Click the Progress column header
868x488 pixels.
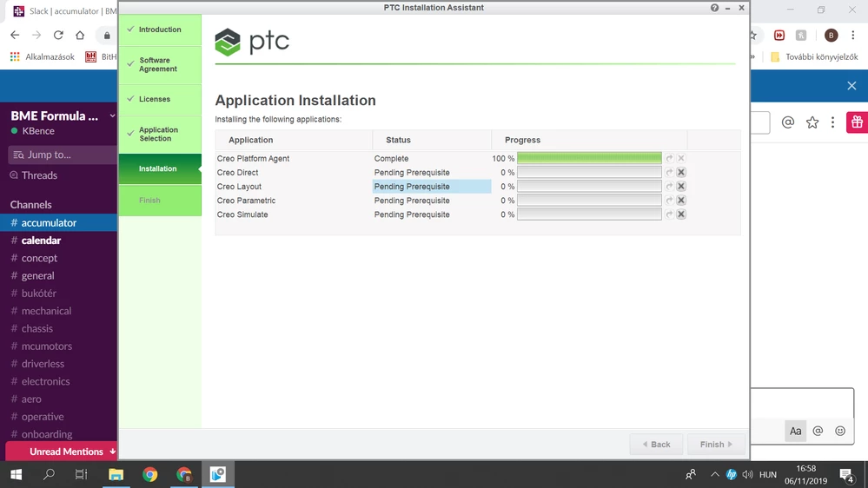click(589, 140)
